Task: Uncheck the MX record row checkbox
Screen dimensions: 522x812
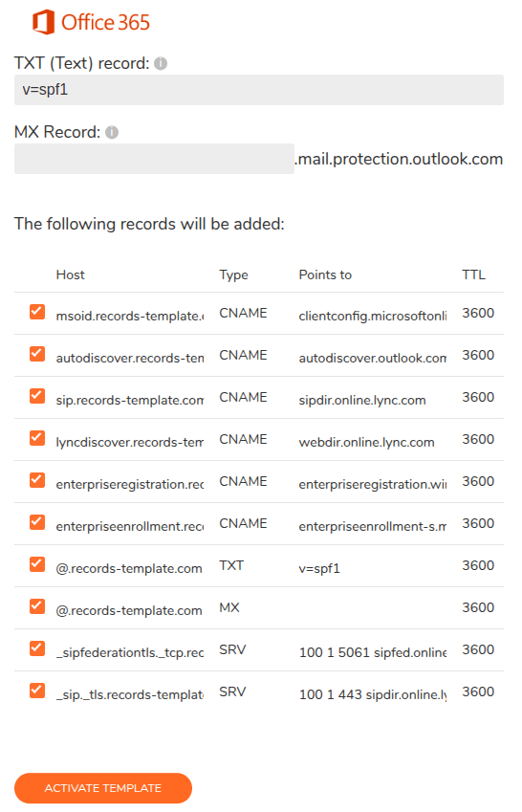Action: point(37,606)
